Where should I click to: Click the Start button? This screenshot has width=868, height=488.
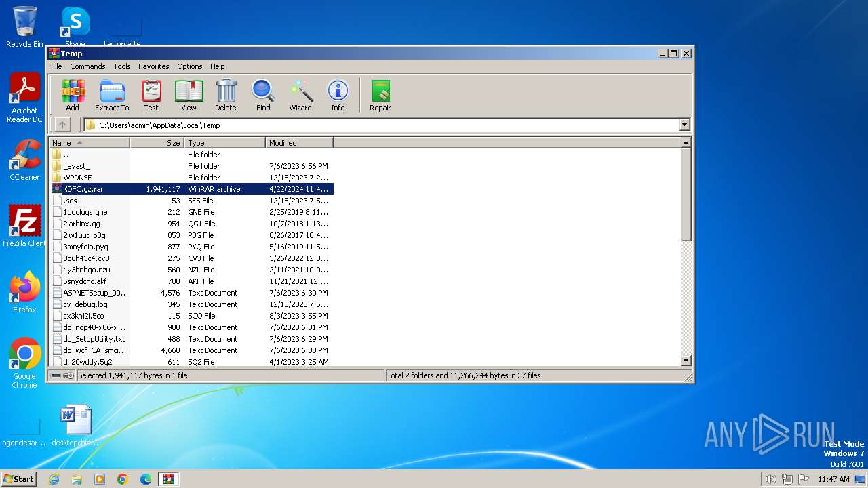click(18, 479)
